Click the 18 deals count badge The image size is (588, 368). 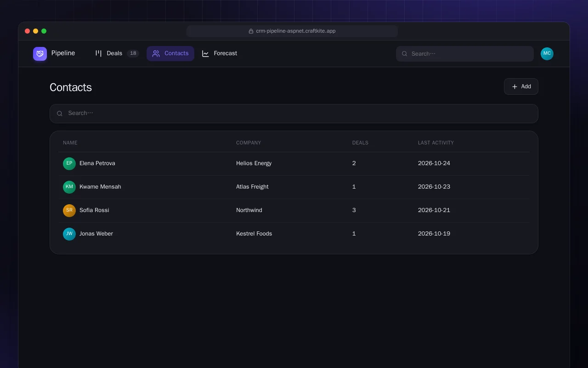click(x=133, y=53)
